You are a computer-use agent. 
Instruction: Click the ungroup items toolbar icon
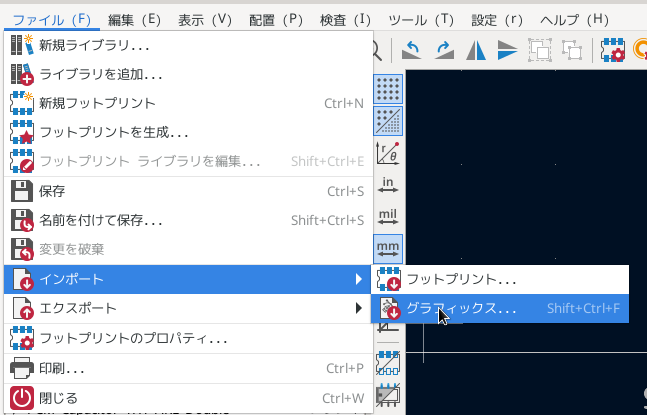click(572, 50)
